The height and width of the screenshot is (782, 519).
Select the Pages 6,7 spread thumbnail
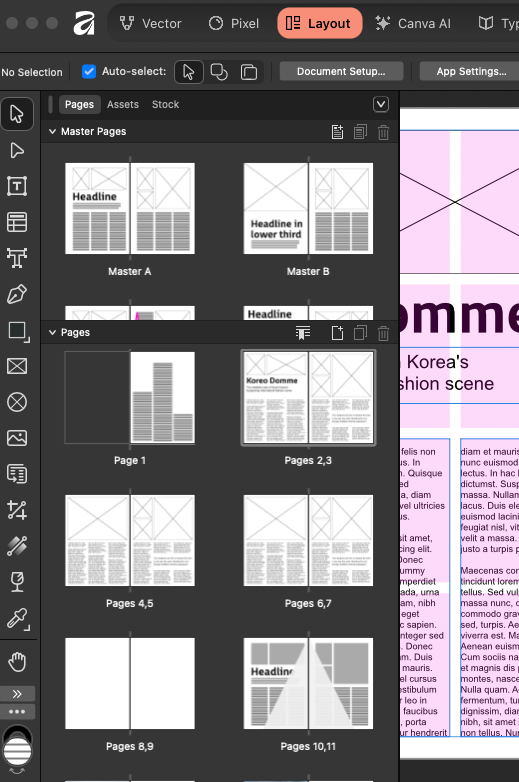308,541
